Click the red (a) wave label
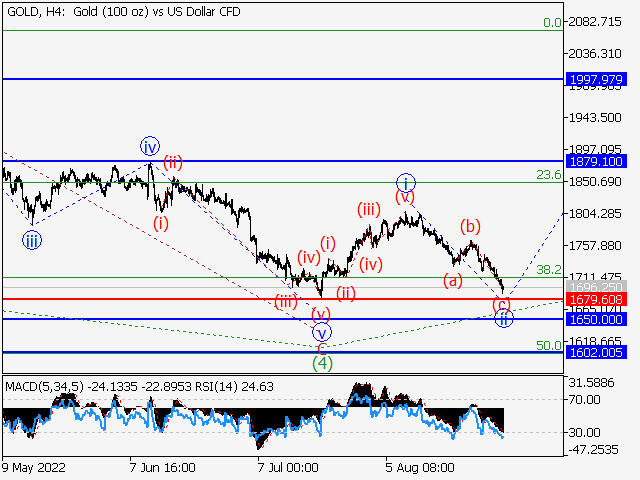Image resolution: width=640 pixels, height=480 pixels. 453,281
